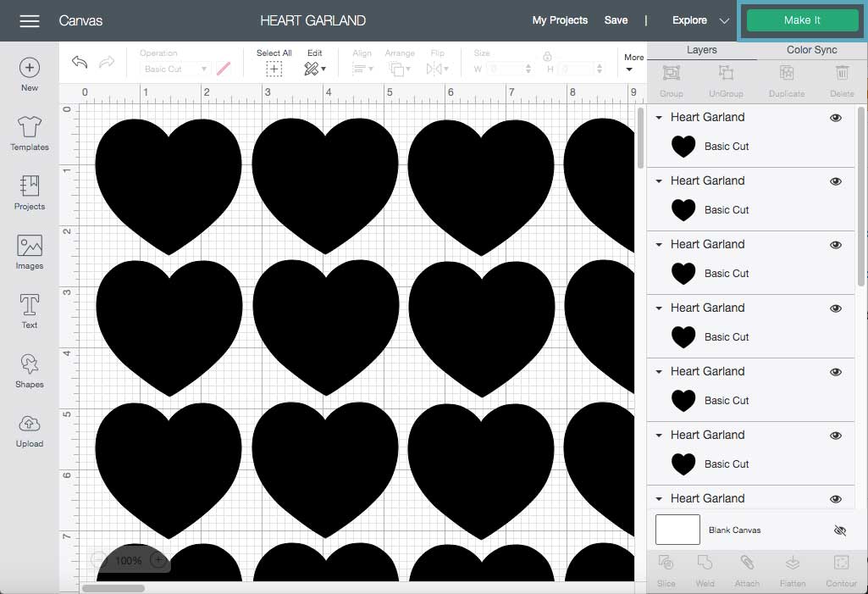Collapse the second Heart Garland group
Image resolution: width=868 pixels, height=594 pixels.
coord(659,181)
